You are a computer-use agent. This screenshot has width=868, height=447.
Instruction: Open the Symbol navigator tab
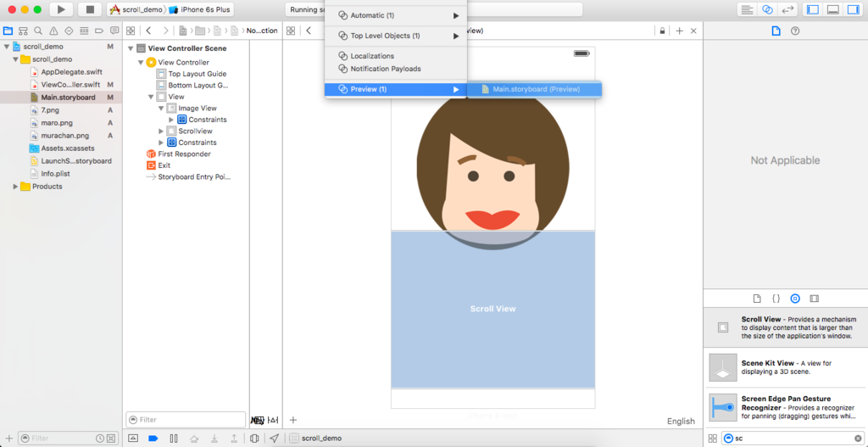click(x=23, y=31)
